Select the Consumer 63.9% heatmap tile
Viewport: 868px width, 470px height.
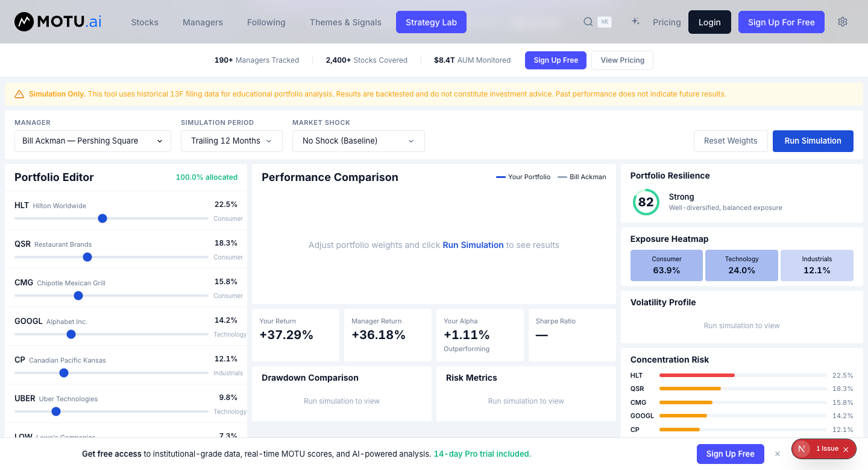667,265
